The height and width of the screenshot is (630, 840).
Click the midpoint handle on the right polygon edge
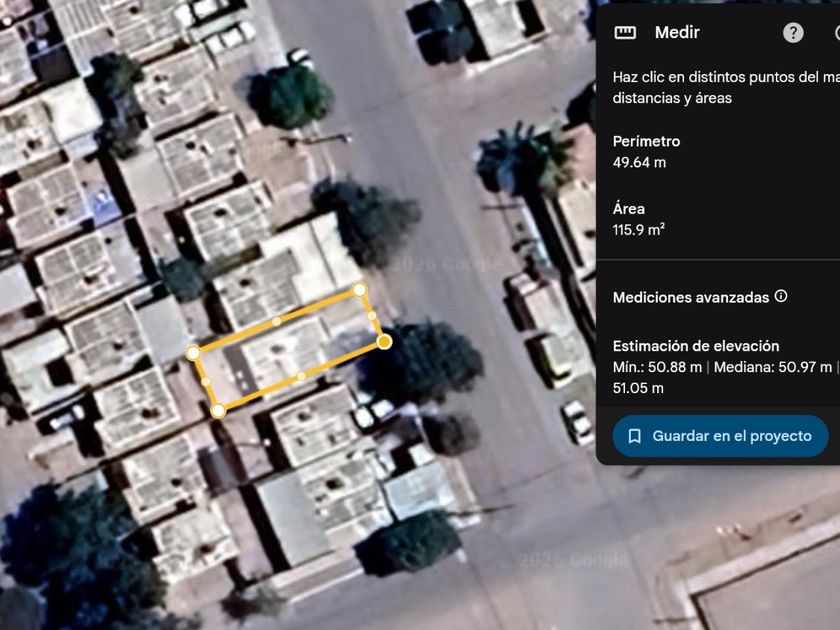372,316
